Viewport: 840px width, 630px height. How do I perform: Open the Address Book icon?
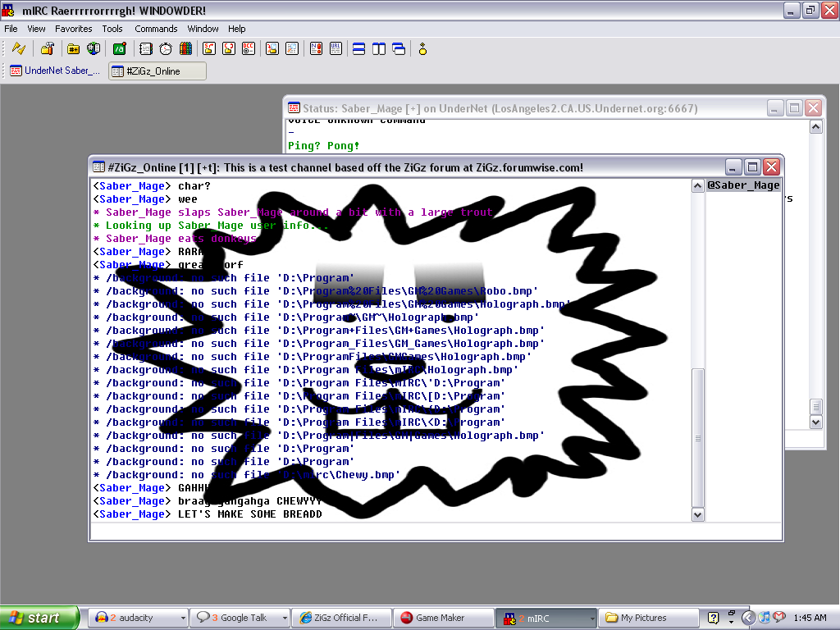coord(146,48)
